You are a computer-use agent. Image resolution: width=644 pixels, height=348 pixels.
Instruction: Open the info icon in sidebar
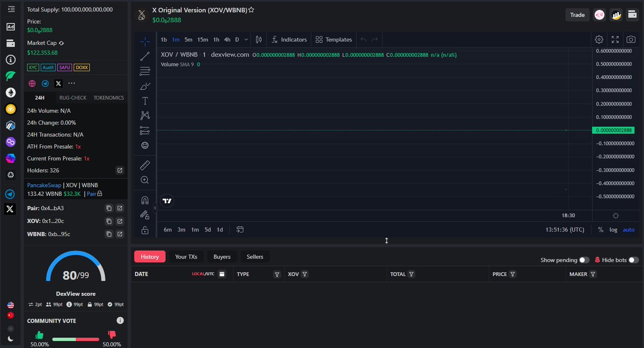pos(11,60)
